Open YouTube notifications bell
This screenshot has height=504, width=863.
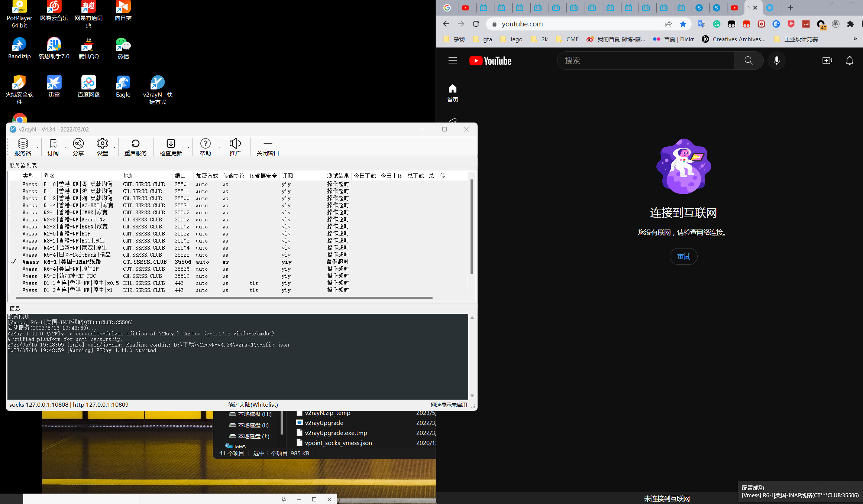click(x=850, y=60)
